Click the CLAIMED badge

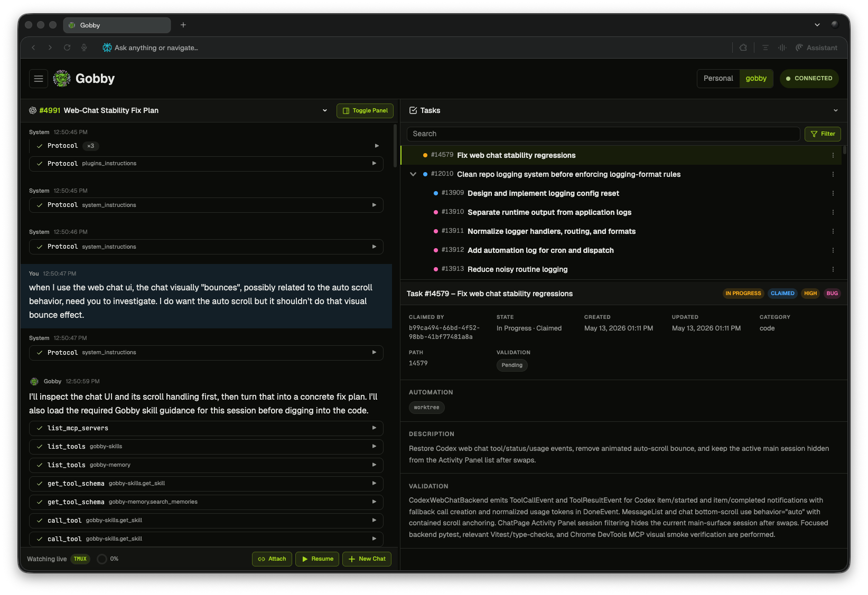pyautogui.click(x=782, y=294)
